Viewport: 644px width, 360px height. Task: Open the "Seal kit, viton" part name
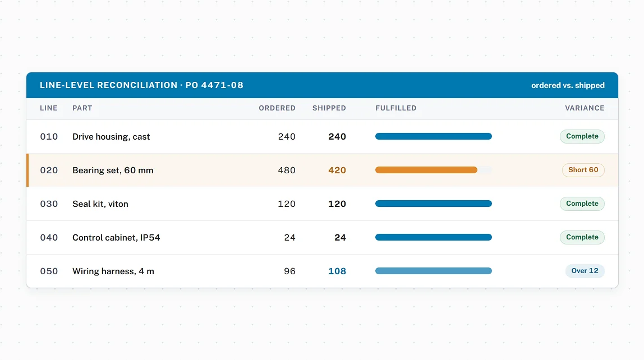pos(100,204)
